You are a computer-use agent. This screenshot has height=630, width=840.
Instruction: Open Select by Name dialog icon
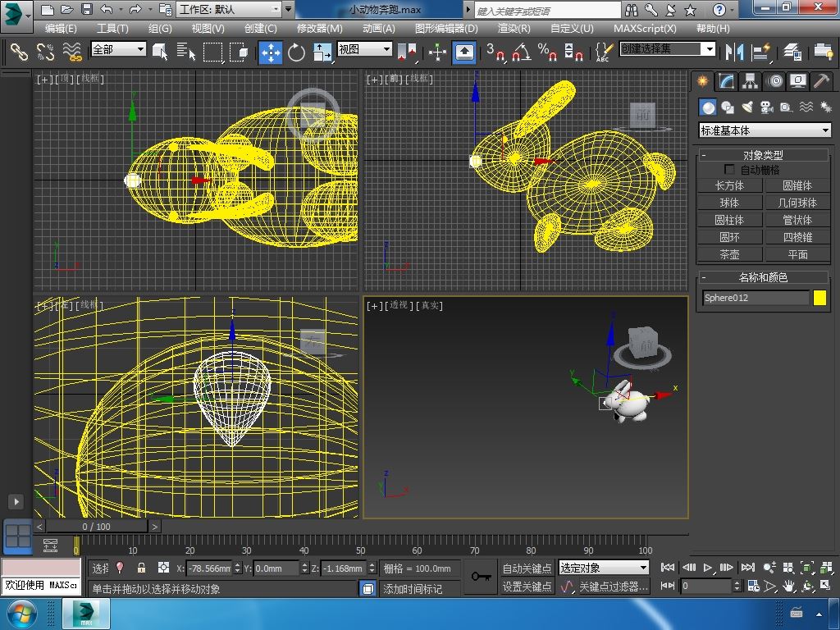click(185, 52)
